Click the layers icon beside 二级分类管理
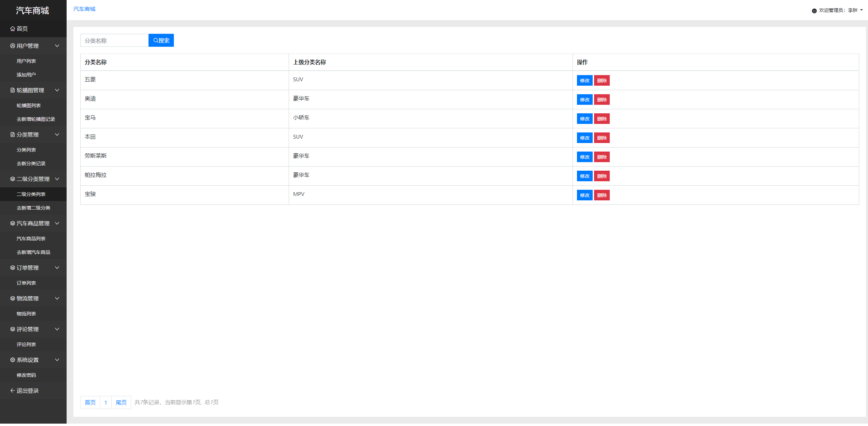The width and height of the screenshot is (868, 426). (13, 179)
